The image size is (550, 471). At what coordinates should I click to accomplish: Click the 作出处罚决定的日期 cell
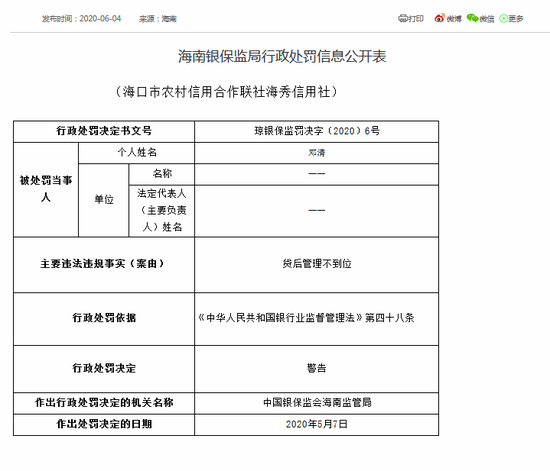[104, 425]
